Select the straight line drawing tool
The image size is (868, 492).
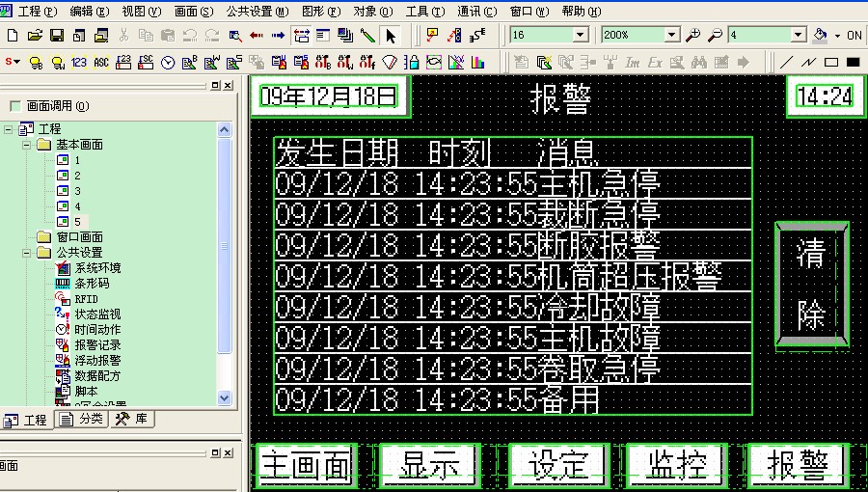pyautogui.click(x=786, y=63)
